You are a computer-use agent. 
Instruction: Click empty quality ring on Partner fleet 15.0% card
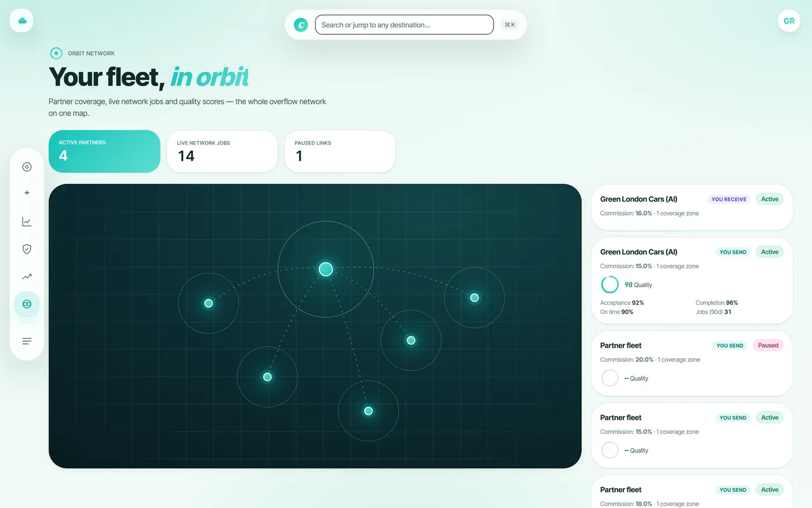click(610, 450)
